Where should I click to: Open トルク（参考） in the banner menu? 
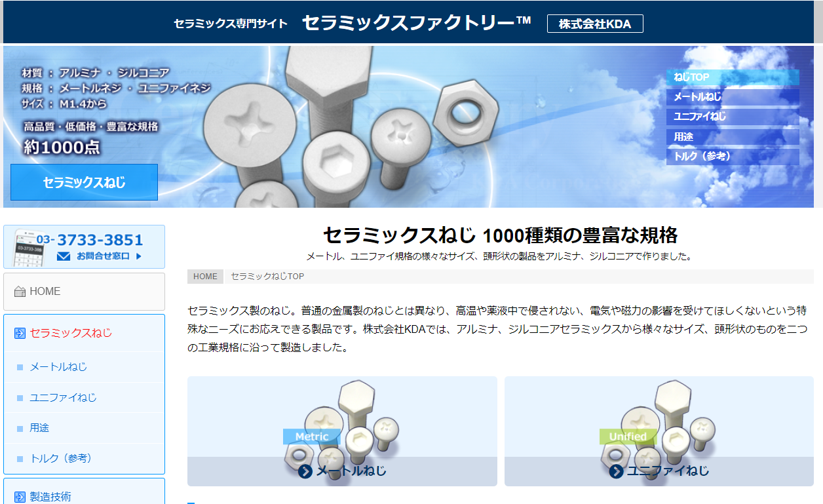point(702,157)
